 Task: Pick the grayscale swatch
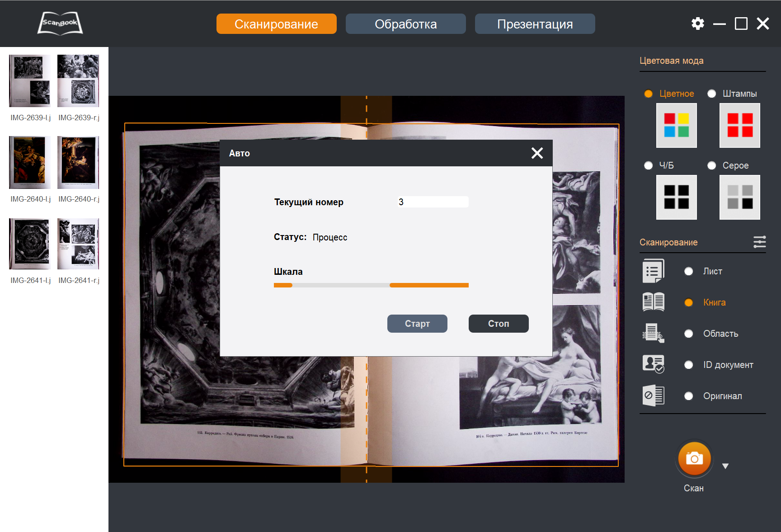tap(740, 197)
